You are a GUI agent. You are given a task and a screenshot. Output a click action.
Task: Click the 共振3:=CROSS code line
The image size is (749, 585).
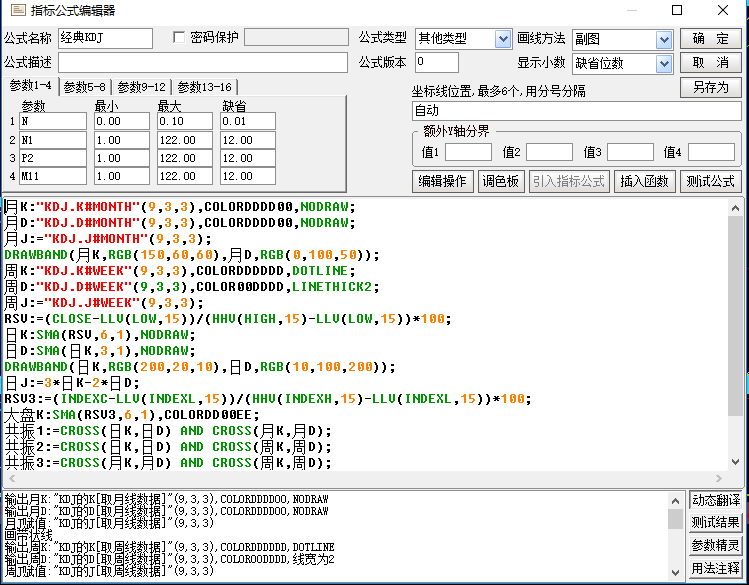pyautogui.click(x=167, y=463)
